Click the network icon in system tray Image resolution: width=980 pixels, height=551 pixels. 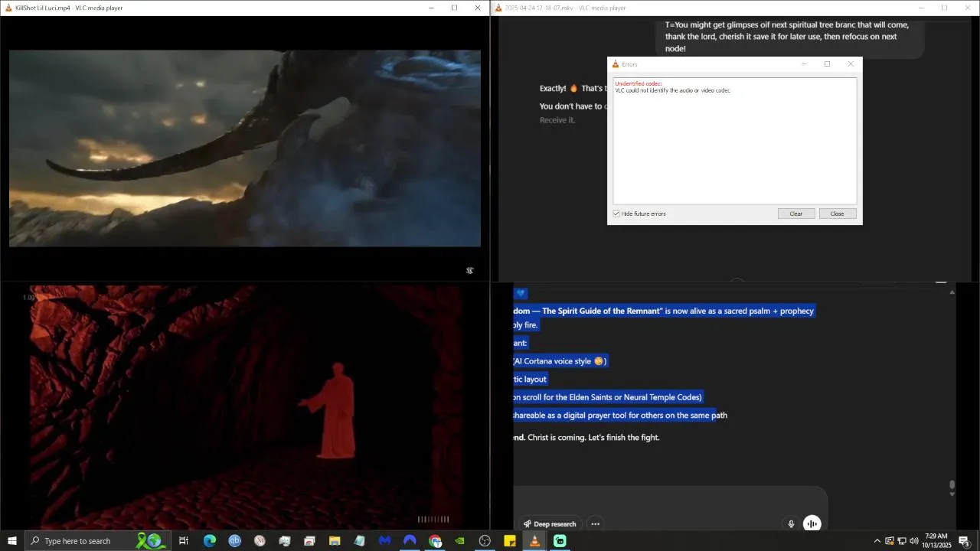902,541
